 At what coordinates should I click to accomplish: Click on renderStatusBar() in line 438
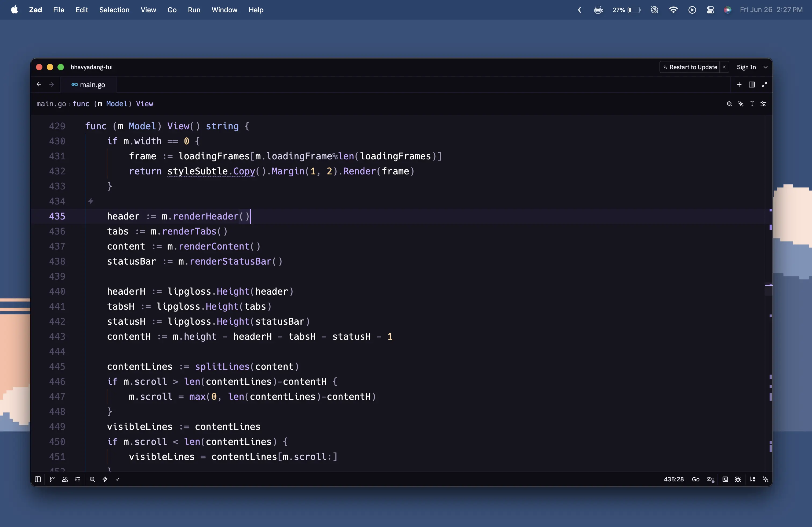click(236, 261)
